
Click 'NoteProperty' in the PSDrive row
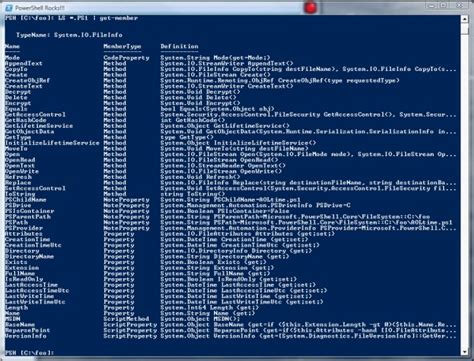click(x=126, y=205)
